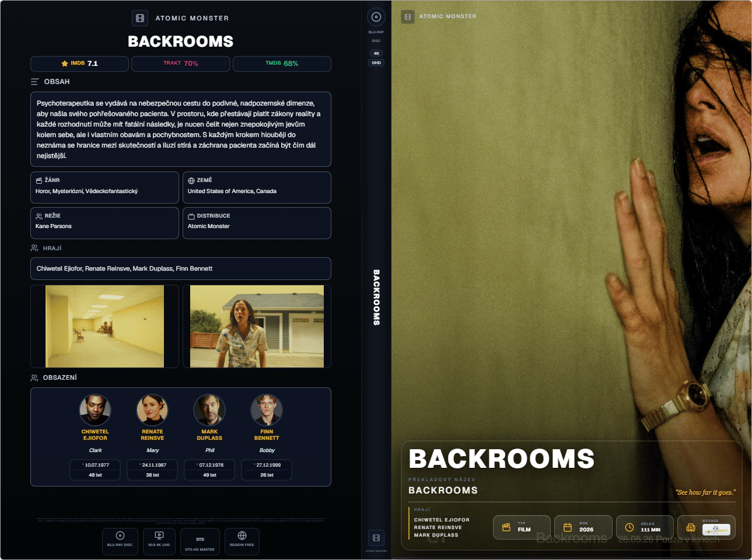The width and height of the screenshot is (752, 560).
Task: Click the disc icon at top of spine
Action: pyautogui.click(x=376, y=17)
